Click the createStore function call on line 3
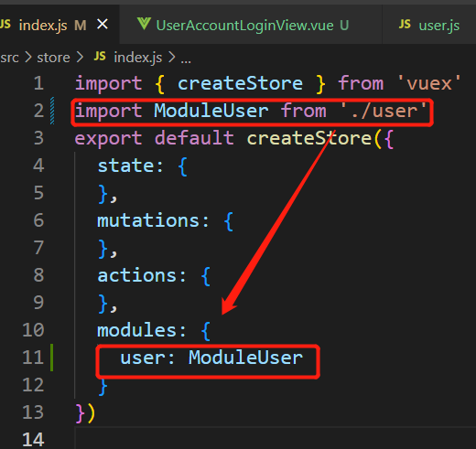Viewport: 476px width, 449px height. (x=308, y=138)
